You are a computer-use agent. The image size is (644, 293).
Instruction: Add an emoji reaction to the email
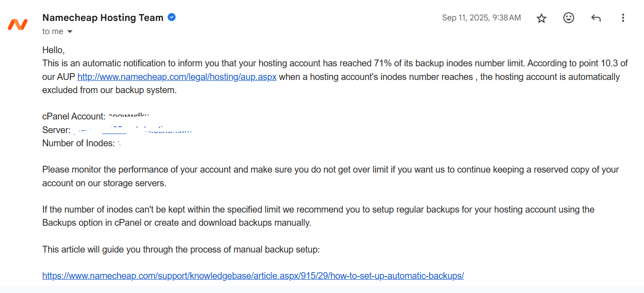tap(568, 18)
